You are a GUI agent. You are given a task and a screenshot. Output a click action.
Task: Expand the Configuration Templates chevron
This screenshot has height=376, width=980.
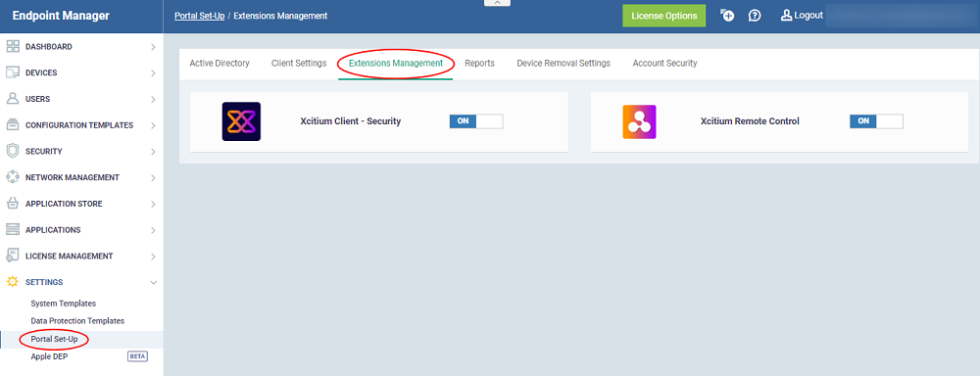(153, 125)
